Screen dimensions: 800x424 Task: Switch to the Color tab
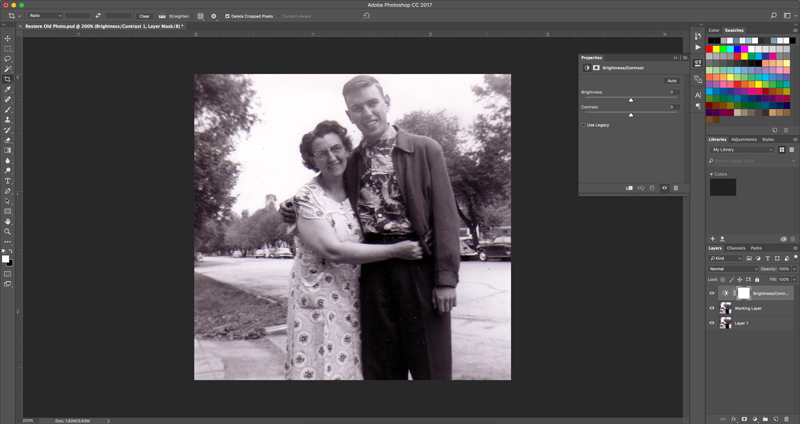(x=714, y=31)
